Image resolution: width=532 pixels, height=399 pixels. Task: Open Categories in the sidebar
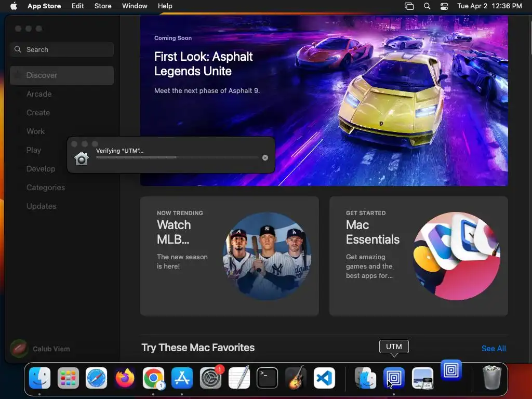[62, 187]
